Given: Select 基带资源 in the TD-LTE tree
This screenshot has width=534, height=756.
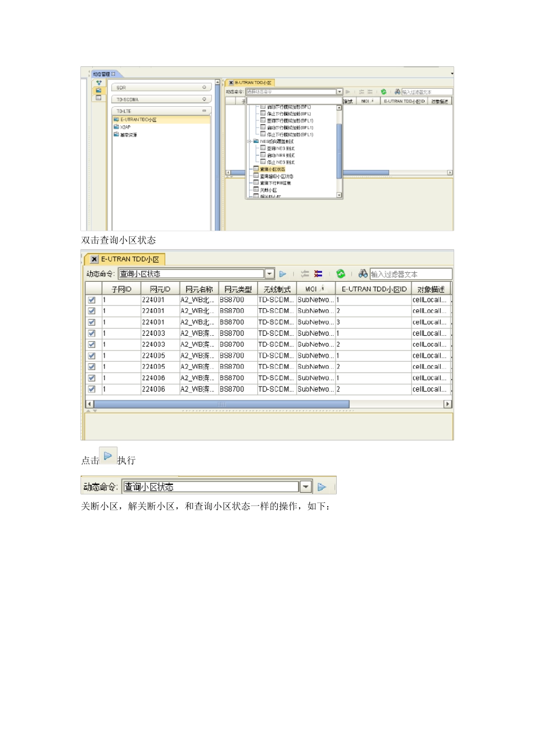Looking at the screenshot, I should pos(129,135).
